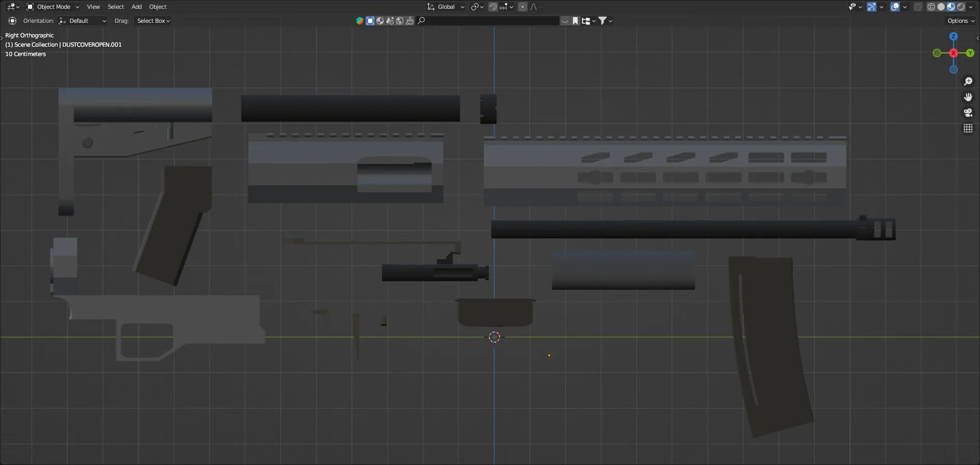This screenshot has width=980, height=465.
Task: Click the red X axis gizmo handle
Action: [x=953, y=53]
